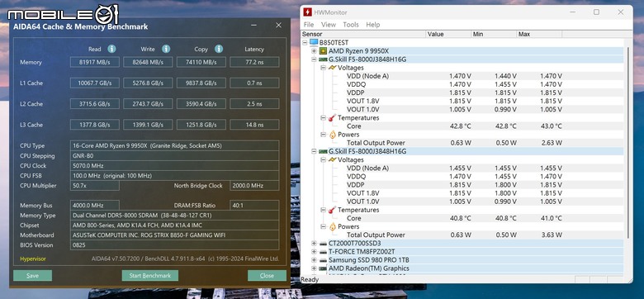644x299 pixels.
Task: Click the Memory Copy value 74110 MB/s
Action: (201, 62)
